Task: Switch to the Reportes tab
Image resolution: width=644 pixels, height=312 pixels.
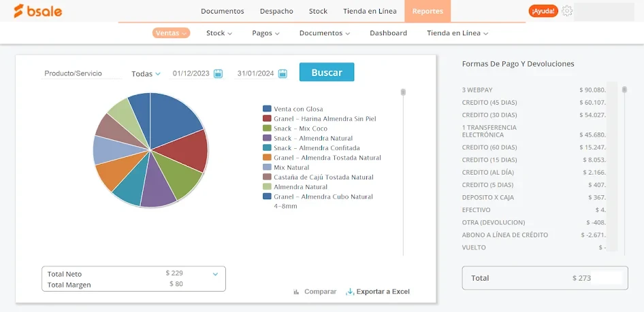Action: (427, 11)
